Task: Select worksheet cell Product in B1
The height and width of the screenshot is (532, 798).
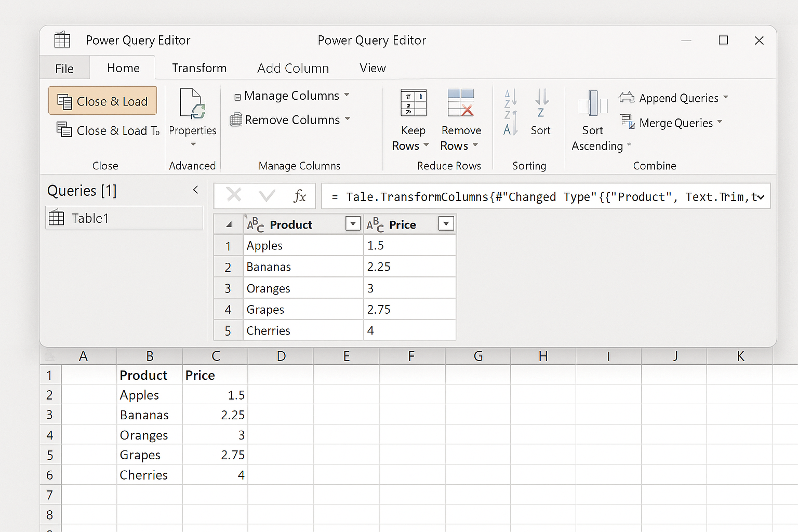Action: 150,375
